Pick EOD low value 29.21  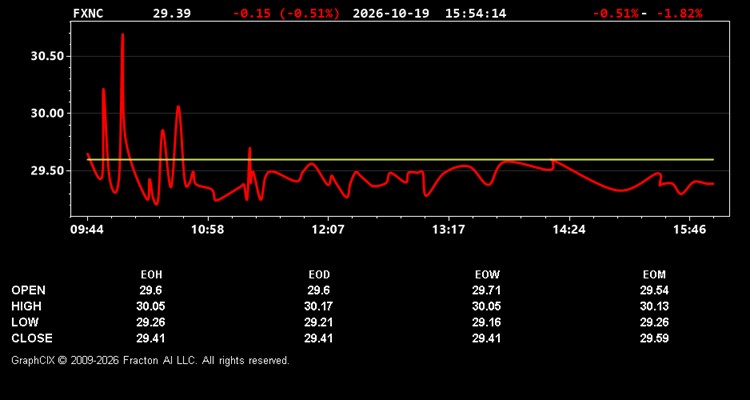pos(319,322)
